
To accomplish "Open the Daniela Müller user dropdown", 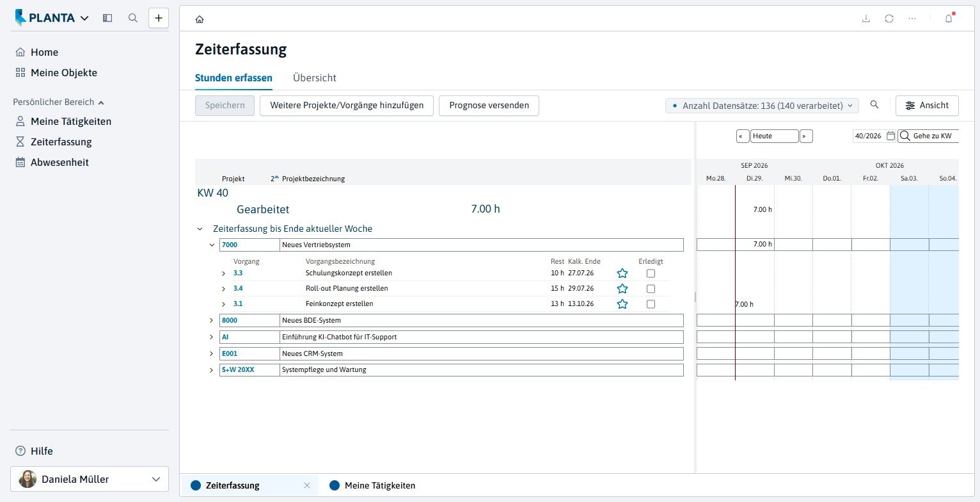I will pyautogui.click(x=90, y=479).
